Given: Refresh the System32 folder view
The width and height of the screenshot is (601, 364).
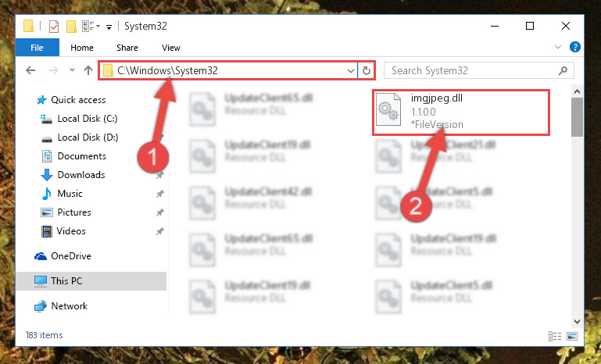Looking at the screenshot, I should pyautogui.click(x=367, y=70).
